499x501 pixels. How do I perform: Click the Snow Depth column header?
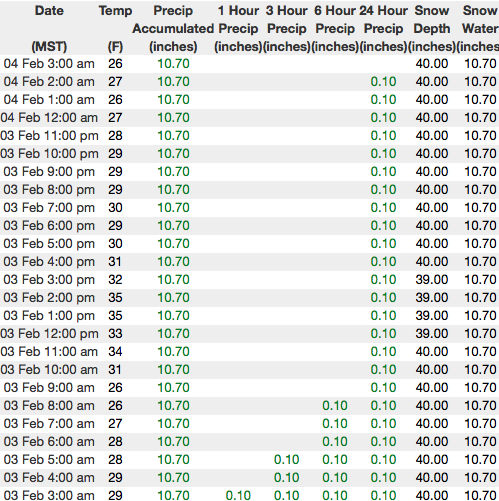432,28
